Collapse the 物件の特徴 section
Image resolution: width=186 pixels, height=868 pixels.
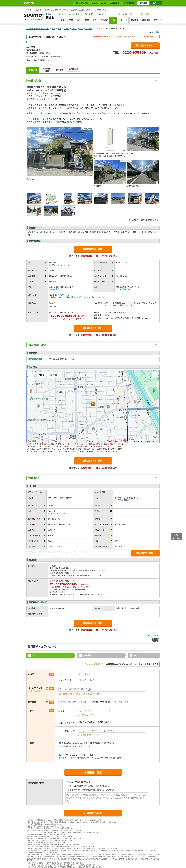click(x=156, y=81)
